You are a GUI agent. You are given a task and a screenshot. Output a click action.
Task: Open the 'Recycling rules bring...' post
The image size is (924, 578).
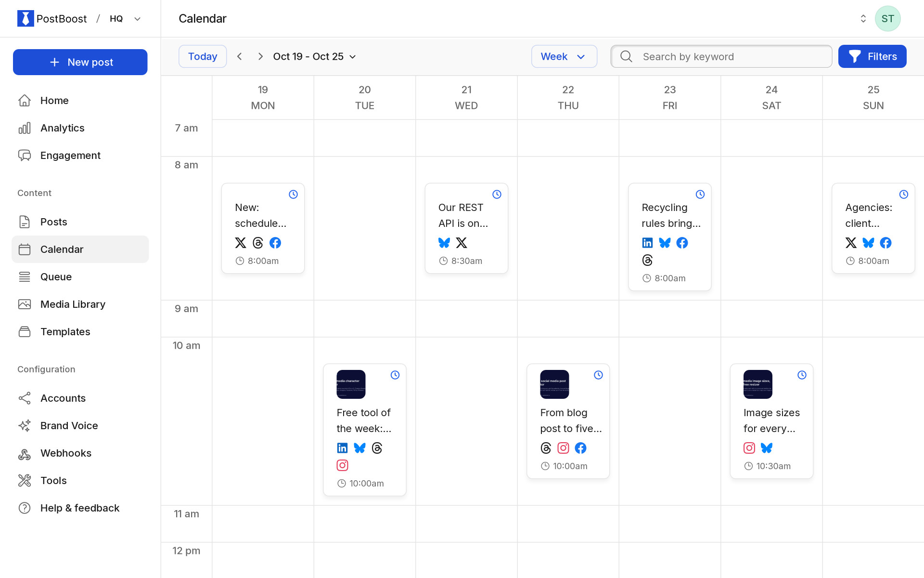coord(669,237)
